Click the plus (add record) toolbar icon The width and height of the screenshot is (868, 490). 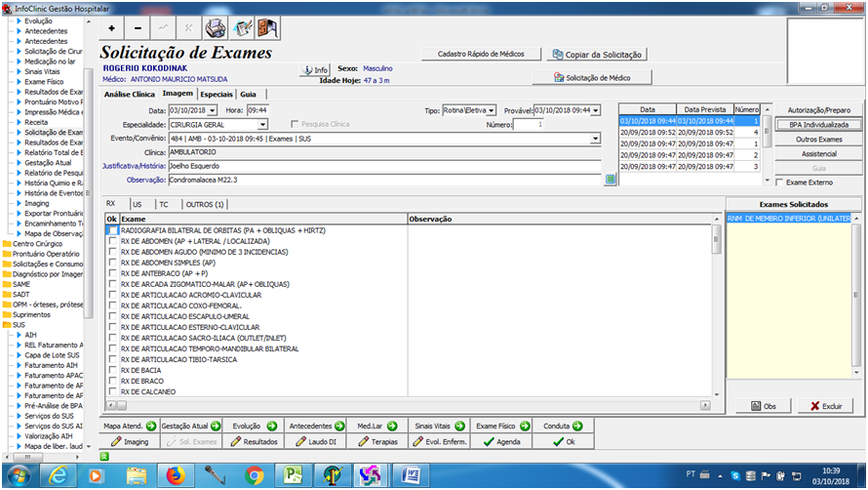pos(111,28)
